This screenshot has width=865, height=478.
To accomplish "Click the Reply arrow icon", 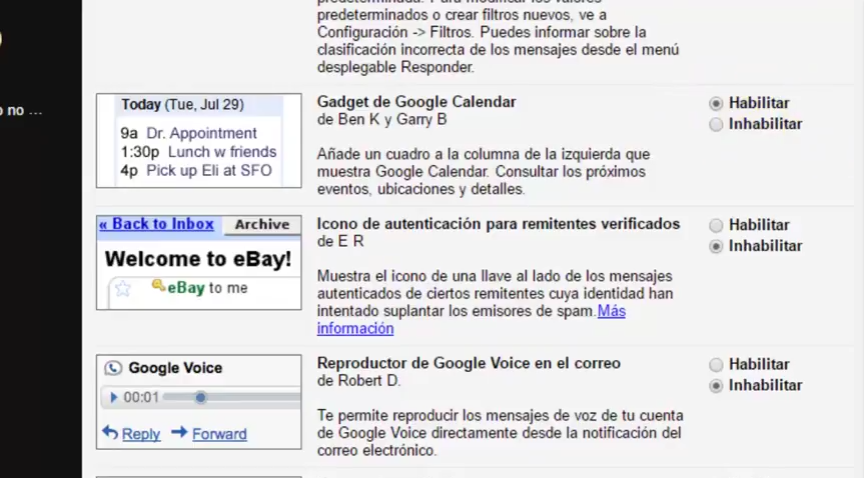I will click(110, 432).
